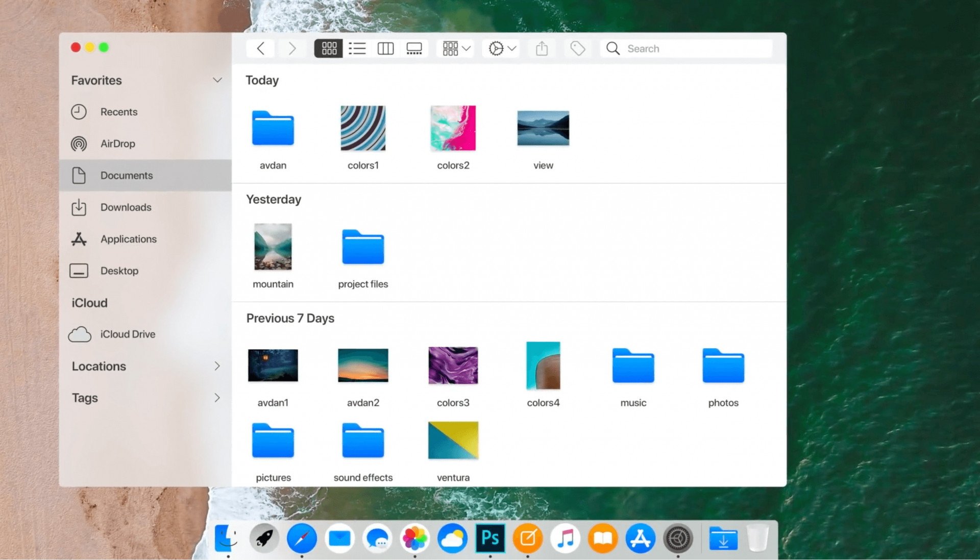The height and width of the screenshot is (560, 980).
Task: Select the sound effects folder
Action: point(363,441)
